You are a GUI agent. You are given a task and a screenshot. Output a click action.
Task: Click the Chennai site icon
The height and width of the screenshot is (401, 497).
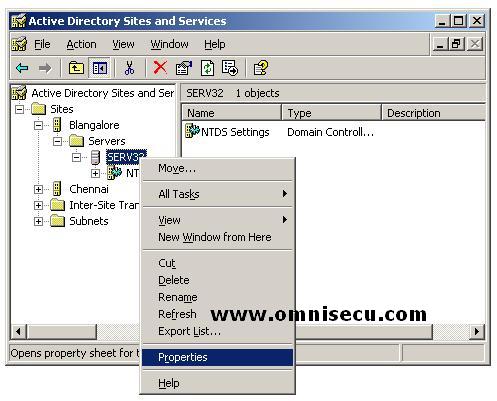pos(57,189)
